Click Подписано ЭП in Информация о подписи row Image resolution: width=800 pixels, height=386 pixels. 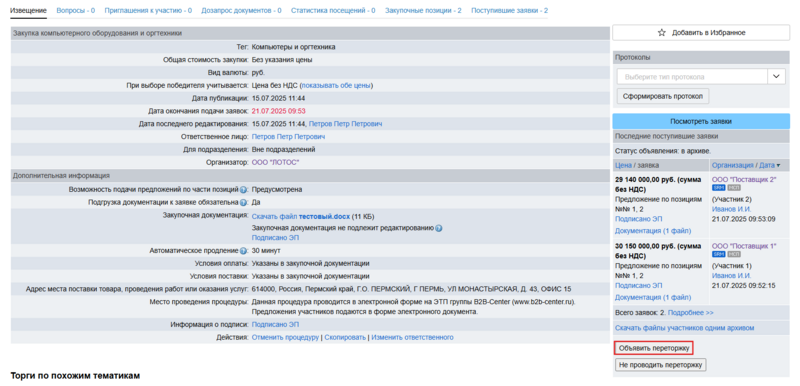click(276, 324)
